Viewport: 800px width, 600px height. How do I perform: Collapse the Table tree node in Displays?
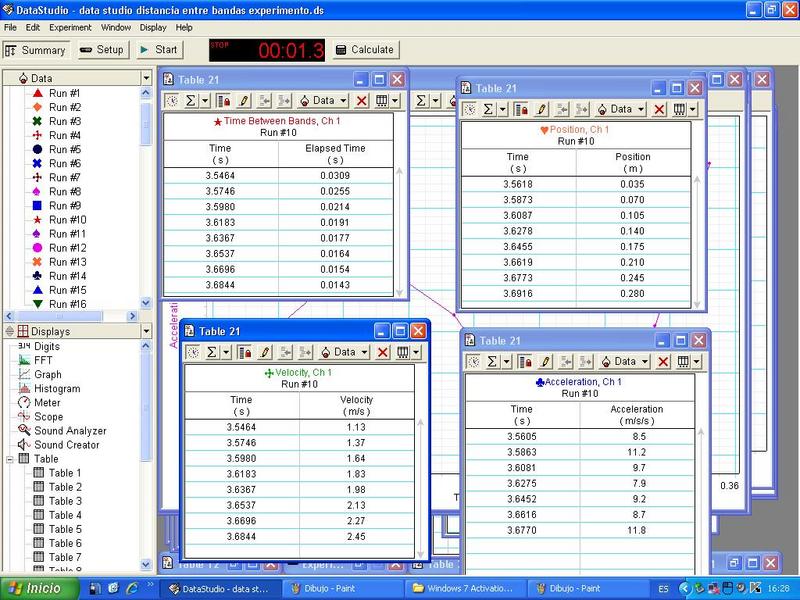tap(10, 459)
